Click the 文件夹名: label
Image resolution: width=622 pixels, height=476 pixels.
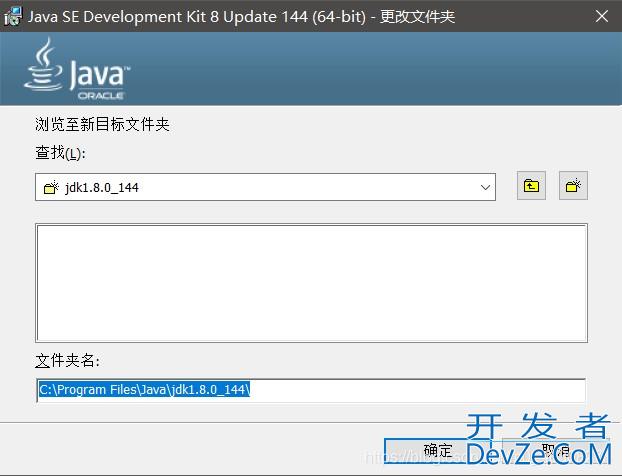coord(67,361)
